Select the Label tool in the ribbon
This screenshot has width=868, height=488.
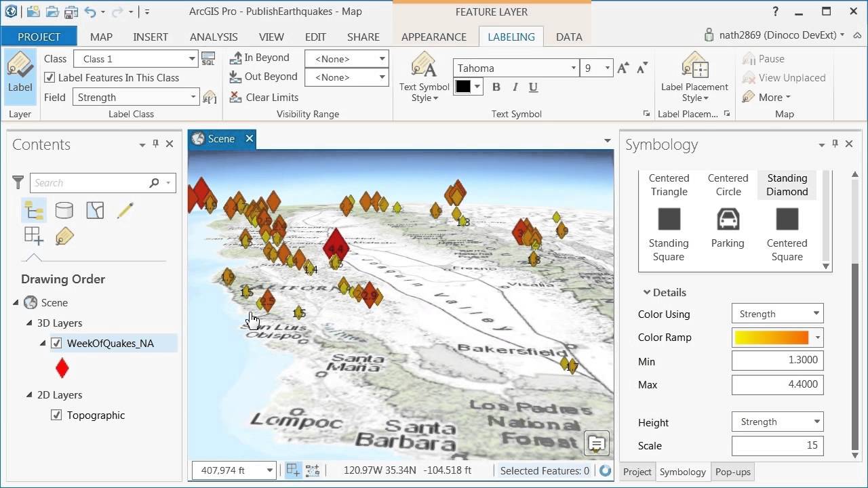tap(20, 75)
